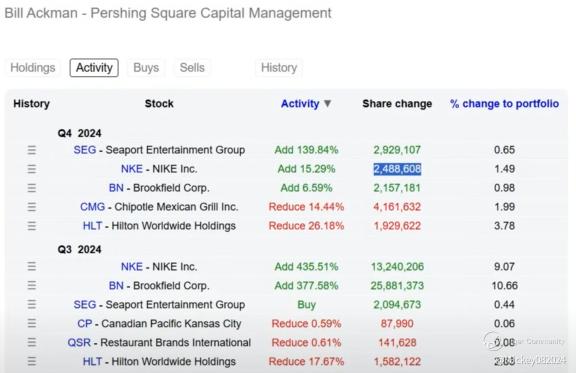
Task: Select the Activity tab
Action: pyautogui.click(x=94, y=68)
